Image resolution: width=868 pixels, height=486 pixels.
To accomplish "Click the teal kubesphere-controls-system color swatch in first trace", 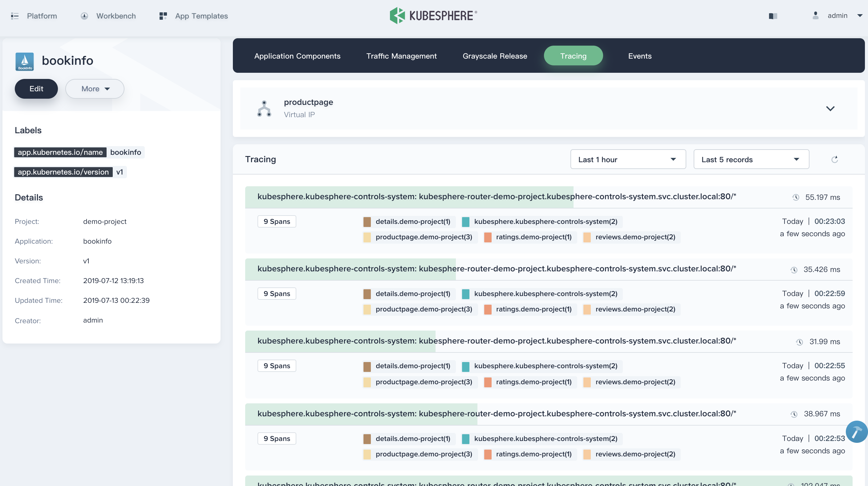I will 465,222.
